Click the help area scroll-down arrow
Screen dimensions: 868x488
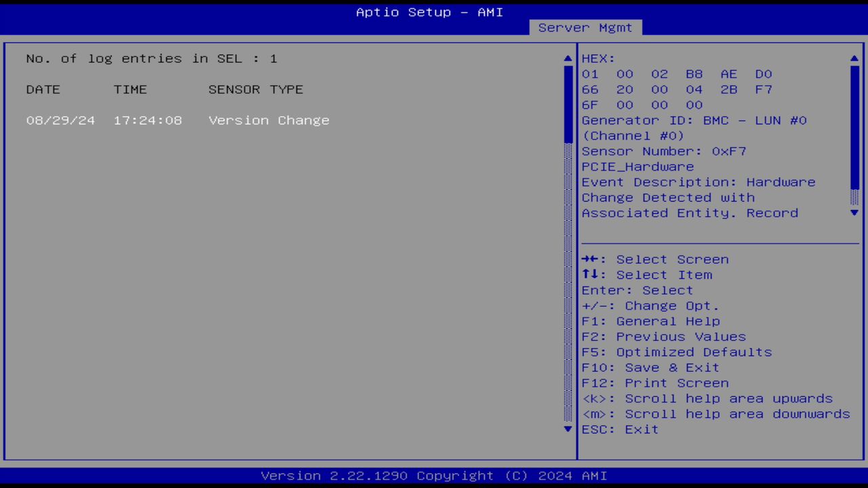point(854,213)
